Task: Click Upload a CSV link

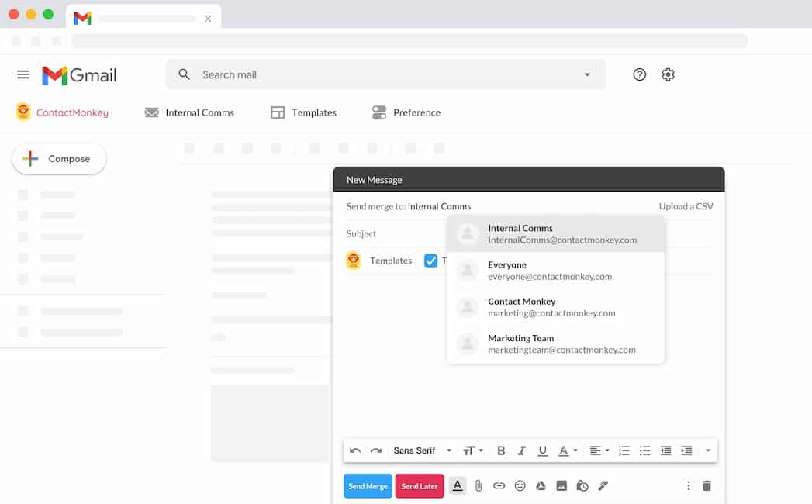Action: (686, 206)
